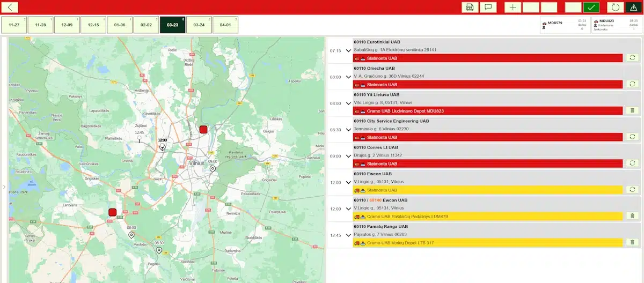
Task: Expand the 08:30 City Service Engineering entry
Action: [348, 130]
